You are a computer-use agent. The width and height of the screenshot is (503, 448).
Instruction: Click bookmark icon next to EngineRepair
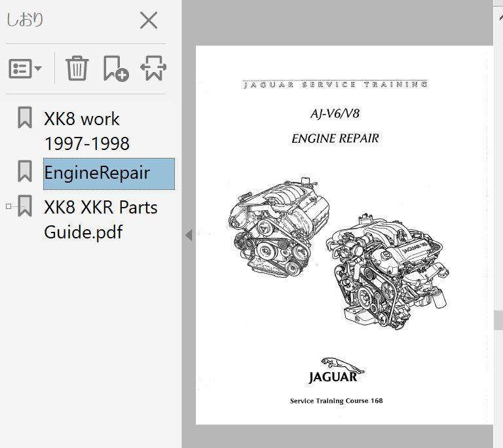coord(25,172)
